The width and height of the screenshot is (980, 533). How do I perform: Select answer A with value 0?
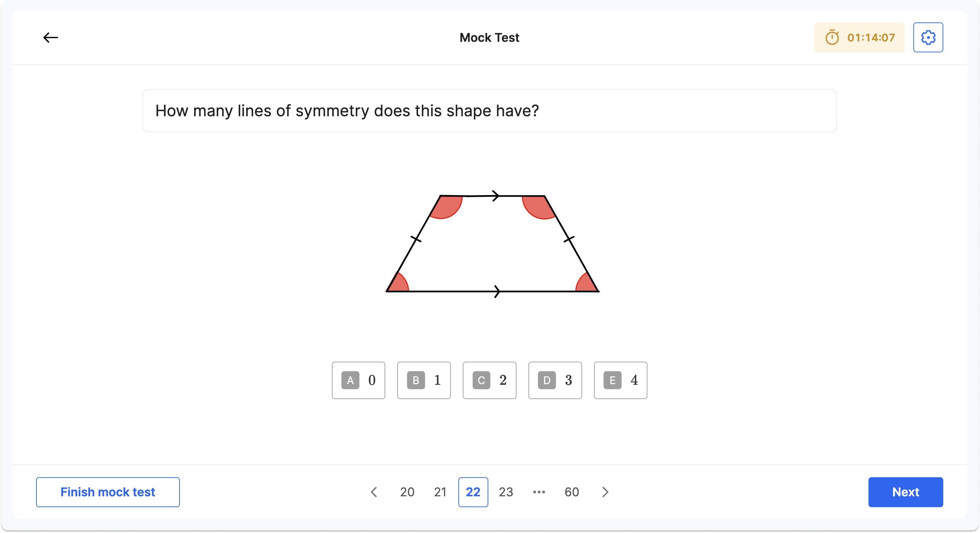point(358,380)
